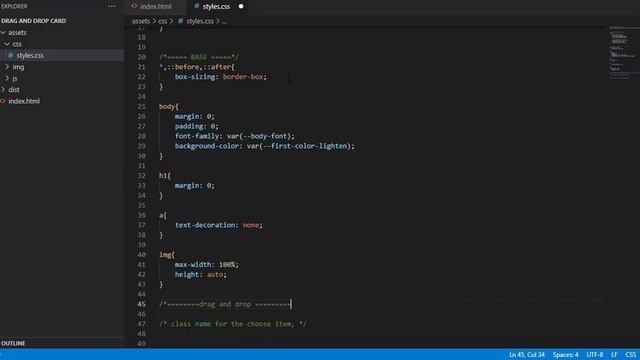Click the 'h1{' selector line

click(165, 176)
